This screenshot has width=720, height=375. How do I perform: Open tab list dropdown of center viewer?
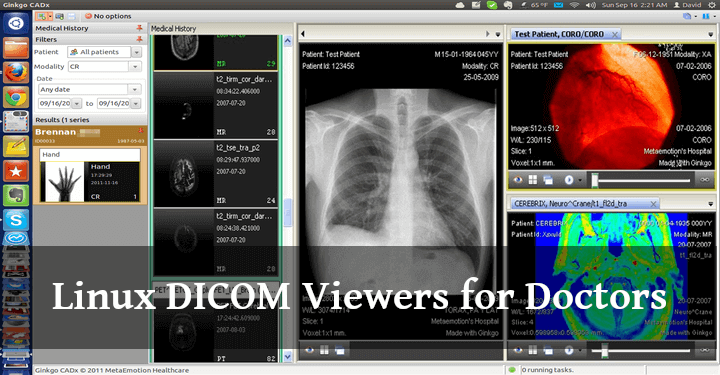click(498, 34)
